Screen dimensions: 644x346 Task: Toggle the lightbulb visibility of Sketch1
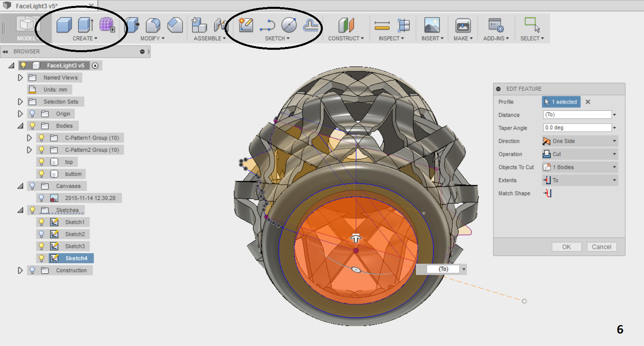(41, 222)
